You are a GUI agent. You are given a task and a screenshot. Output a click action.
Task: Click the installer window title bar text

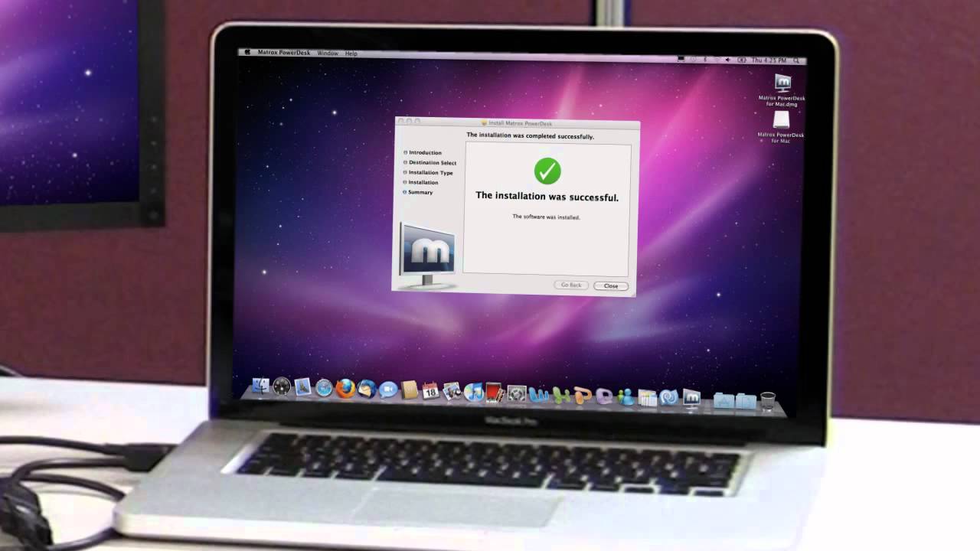point(521,123)
